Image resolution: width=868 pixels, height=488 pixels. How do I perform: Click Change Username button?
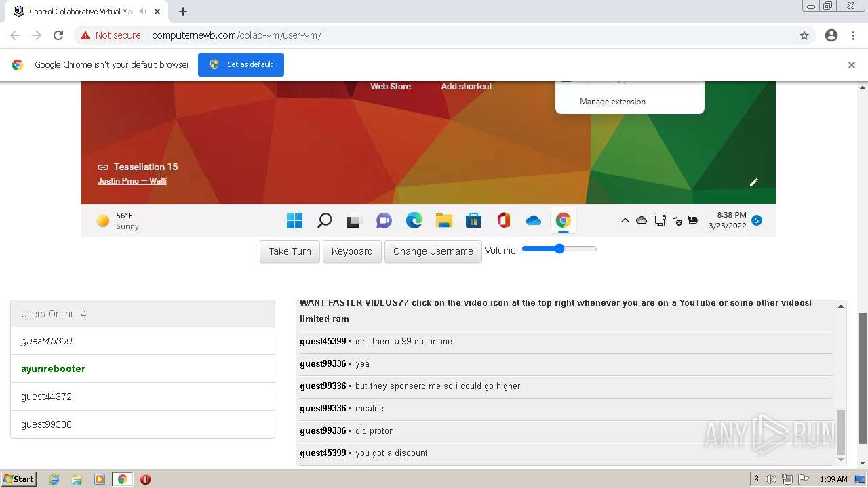coord(433,251)
